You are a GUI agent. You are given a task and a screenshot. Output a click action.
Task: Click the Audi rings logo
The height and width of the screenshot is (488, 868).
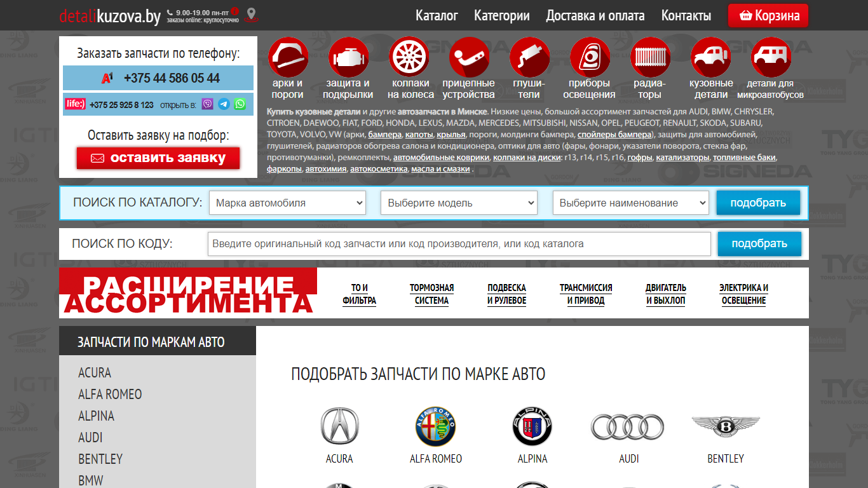click(627, 426)
